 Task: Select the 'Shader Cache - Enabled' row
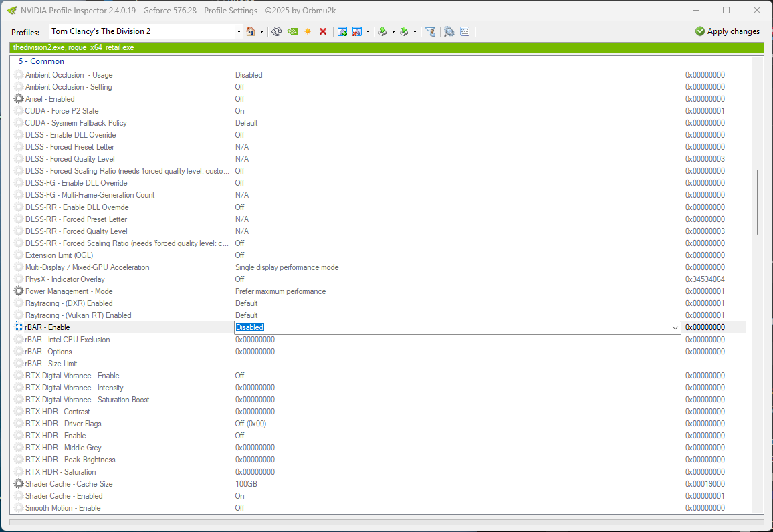379,496
